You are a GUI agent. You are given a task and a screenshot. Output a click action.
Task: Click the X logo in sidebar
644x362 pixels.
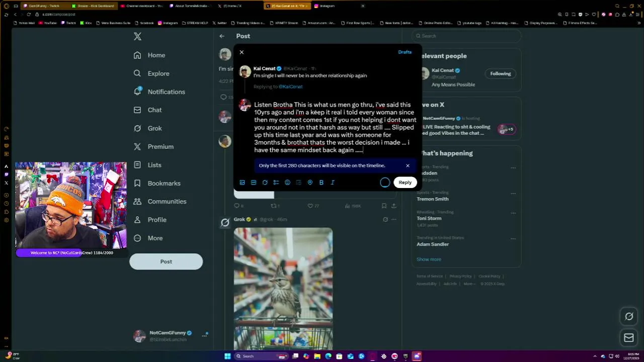[x=137, y=36]
